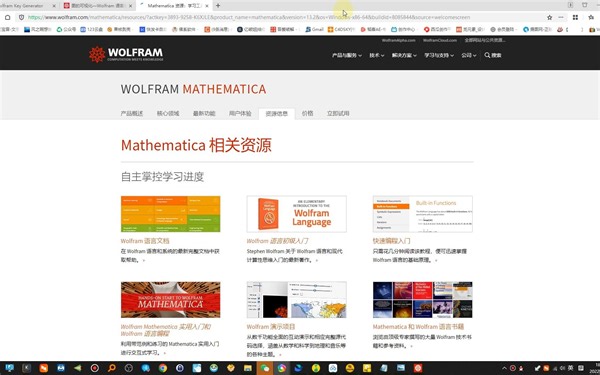Select the 资源信息 tab

(x=277, y=114)
